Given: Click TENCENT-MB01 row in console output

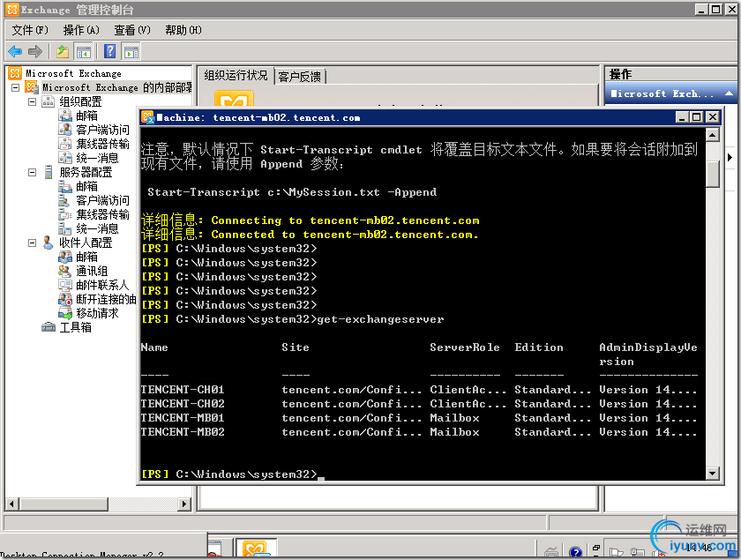Looking at the screenshot, I should [x=419, y=418].
